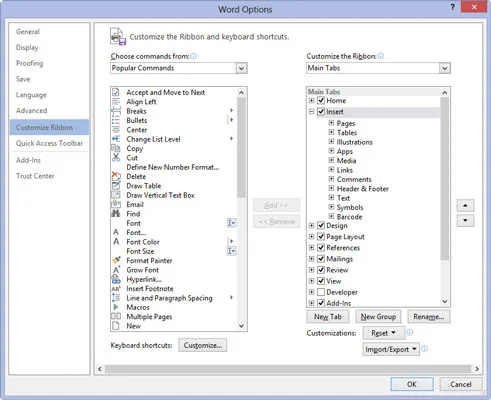Click the New Group button
The width and height of the screenshot is (491, 400).
pos(378,317)
